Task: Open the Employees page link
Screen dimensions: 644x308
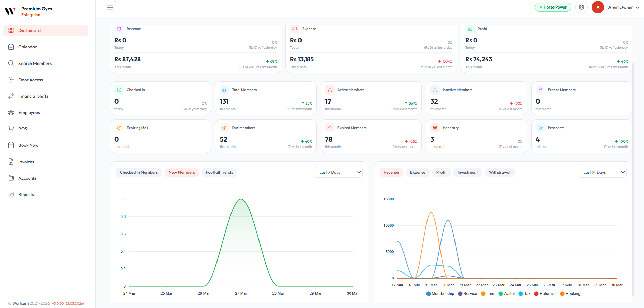Action: pos(46,112)
